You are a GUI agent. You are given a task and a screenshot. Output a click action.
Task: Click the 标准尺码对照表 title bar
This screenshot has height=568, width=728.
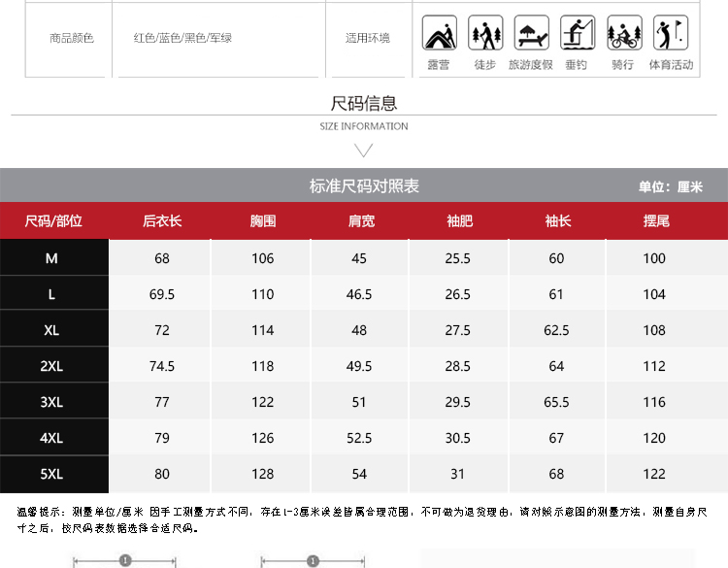[x=364, y=186]
